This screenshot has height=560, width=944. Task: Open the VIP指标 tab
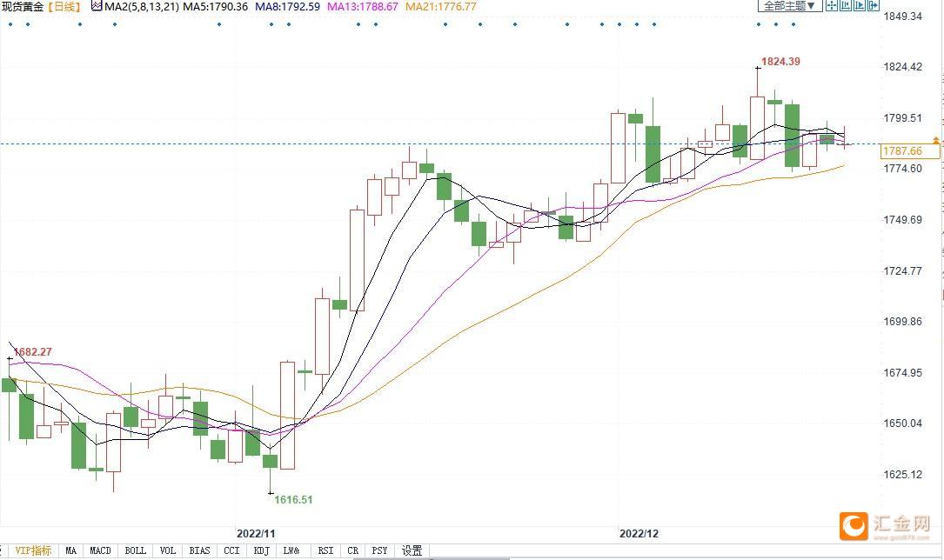point(33,550)
